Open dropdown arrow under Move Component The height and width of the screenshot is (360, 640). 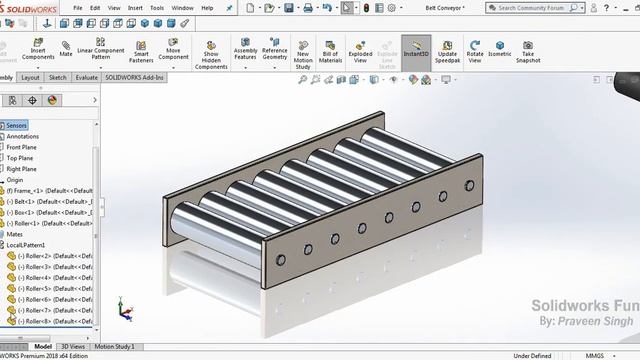(x=173, y=67)
